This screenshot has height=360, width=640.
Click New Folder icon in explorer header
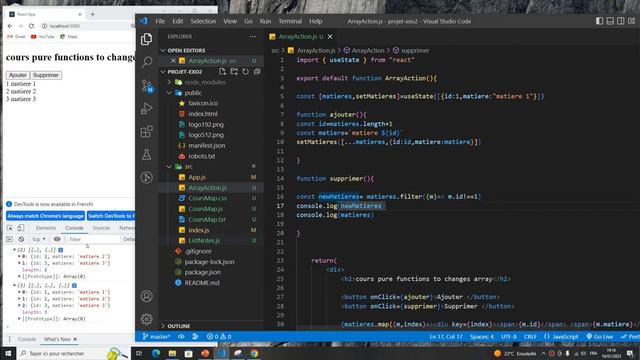[234, 71]
